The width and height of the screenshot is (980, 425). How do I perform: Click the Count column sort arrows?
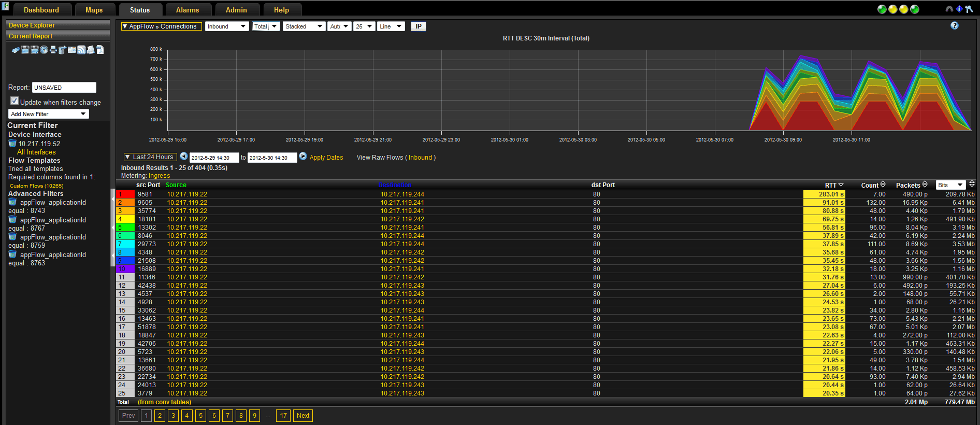(x=883, y=185)
